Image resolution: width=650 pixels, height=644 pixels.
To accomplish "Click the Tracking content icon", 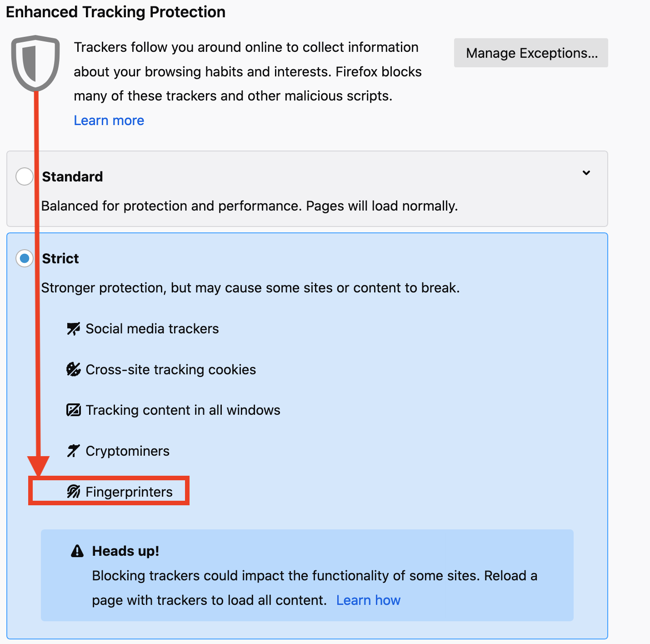I will pyautogui.click(x=73, y=410).
